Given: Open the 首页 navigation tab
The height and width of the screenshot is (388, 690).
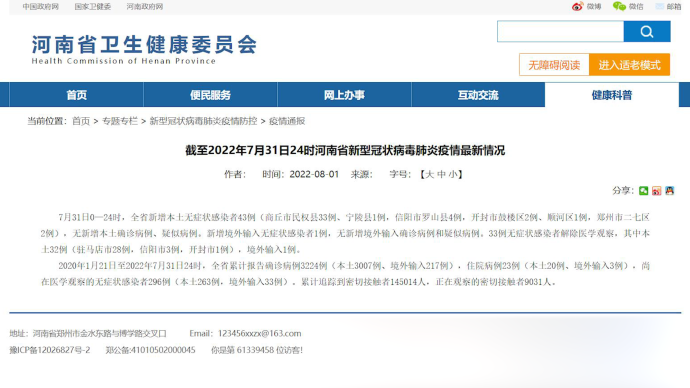Looking at the screenshot, I should (x=77, y=95).
